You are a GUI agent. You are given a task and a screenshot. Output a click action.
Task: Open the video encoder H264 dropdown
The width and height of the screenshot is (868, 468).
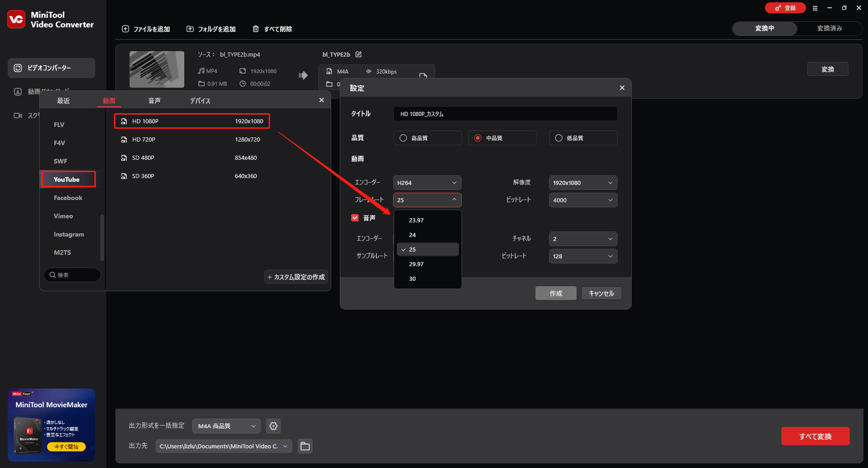click(427, 183)
